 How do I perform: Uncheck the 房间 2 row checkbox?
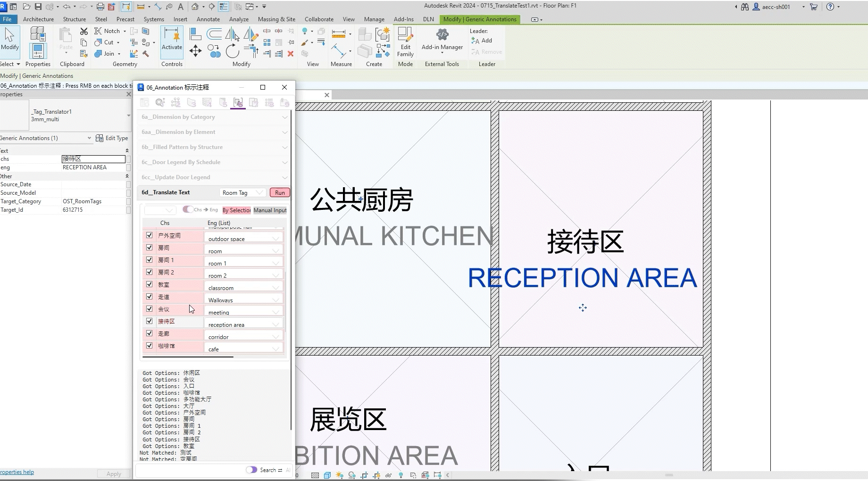[x=150, y=272]
